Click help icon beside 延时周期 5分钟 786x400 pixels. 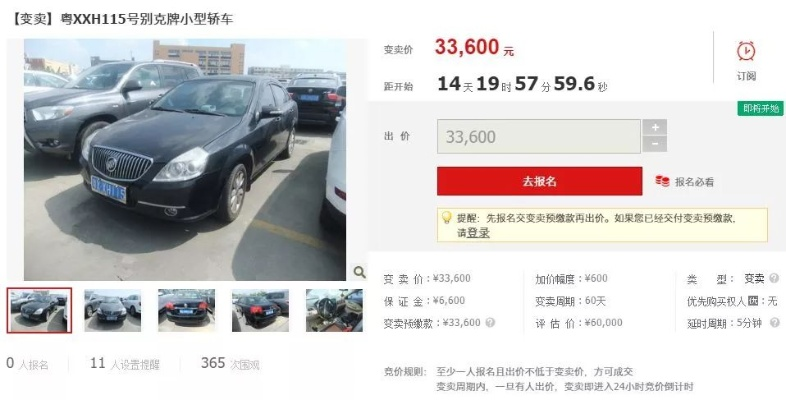pos(774,323)
